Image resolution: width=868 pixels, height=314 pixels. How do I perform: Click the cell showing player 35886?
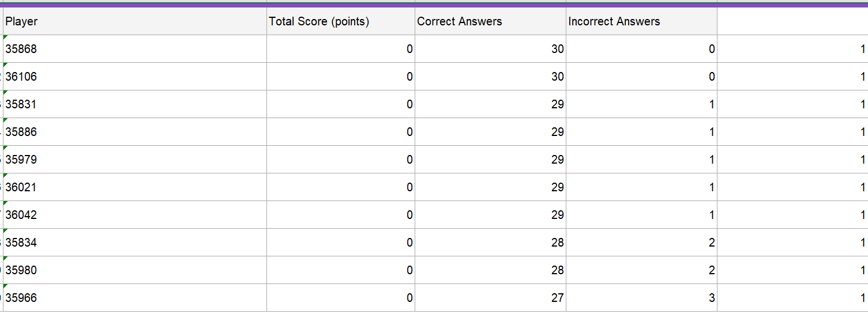pyautogui.click(x=134, y=132)
